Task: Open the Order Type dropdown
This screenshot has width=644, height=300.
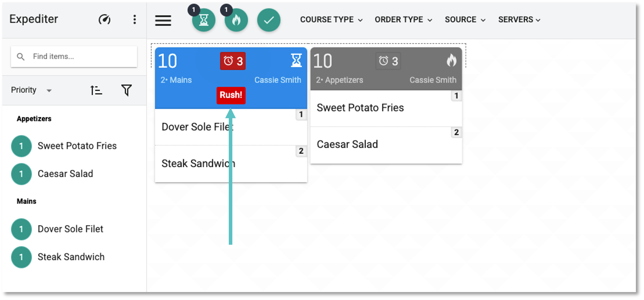Action: (403, 20)
